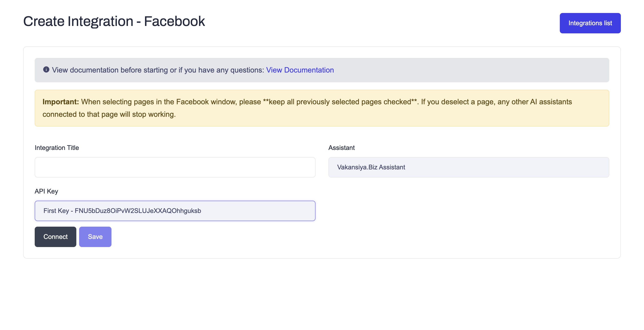Click the First Key value text
This screenshot has width=644, height=330.
click(x=122, y=211)
